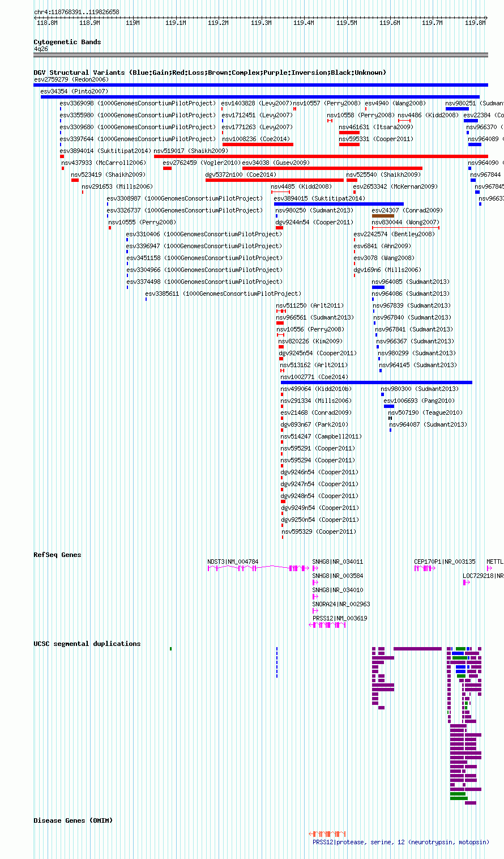Click the 119M ruler tick label
The height and width of the screenshot is (859, 504).
point(133,23)
